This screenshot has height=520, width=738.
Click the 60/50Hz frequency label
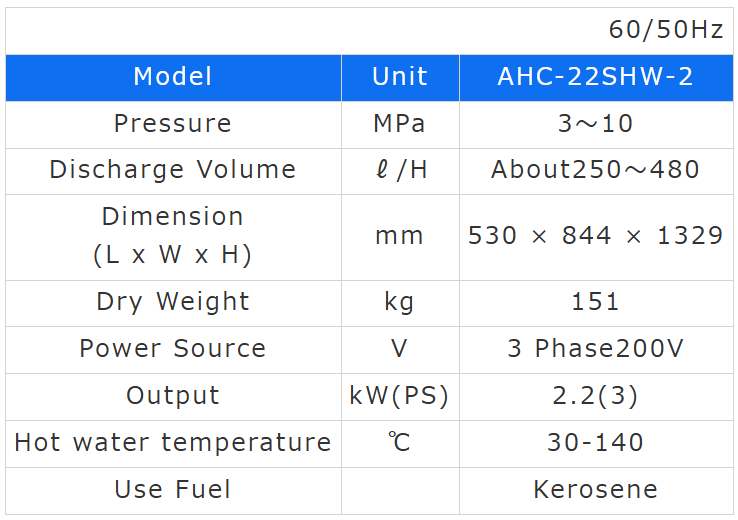[x=666, y=30]
